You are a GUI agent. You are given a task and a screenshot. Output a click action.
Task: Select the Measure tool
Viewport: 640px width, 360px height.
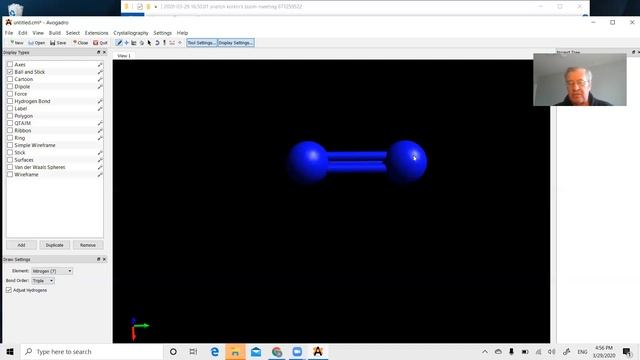coord(172,43)
